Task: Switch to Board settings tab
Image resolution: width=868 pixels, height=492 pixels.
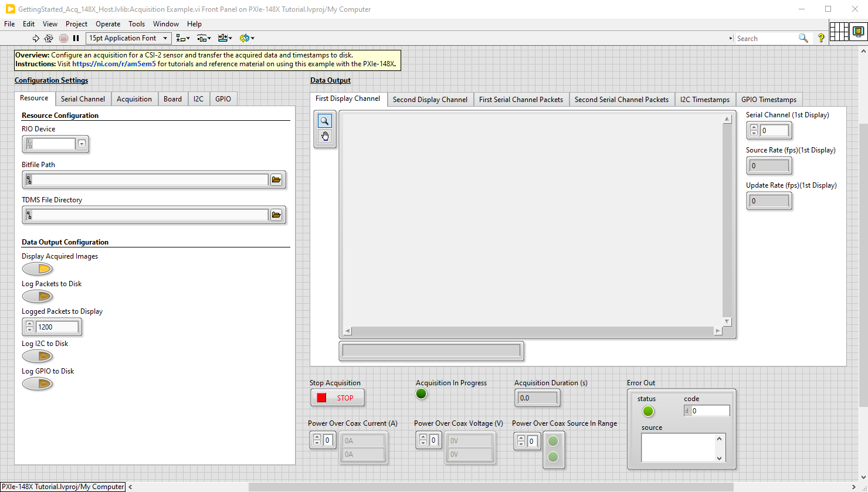Action: pos(172,99)
